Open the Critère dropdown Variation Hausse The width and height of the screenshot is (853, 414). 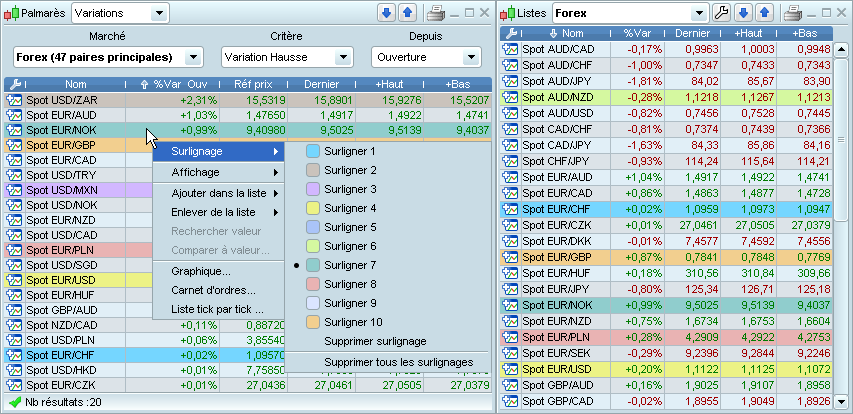click(287, 57)
